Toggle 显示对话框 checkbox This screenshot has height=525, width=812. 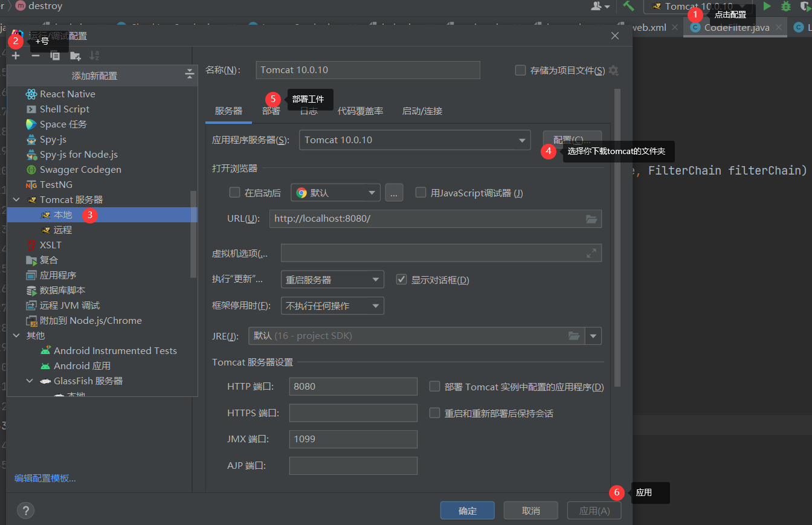(401, 280)
